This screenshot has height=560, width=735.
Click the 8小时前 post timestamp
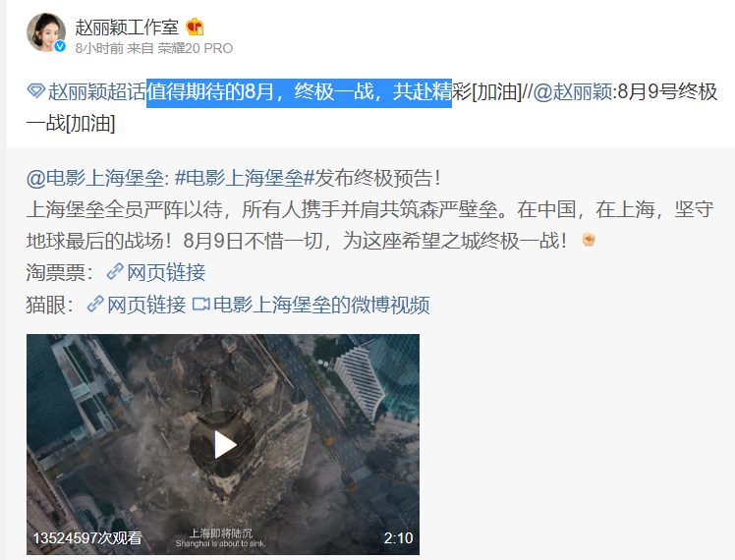coord(99,48)
